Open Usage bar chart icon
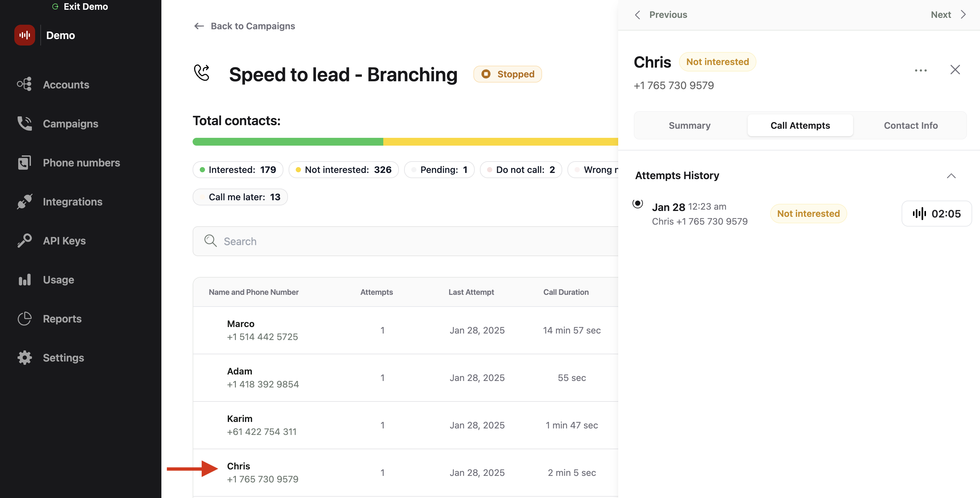The width and height of the screenshot is (980, 498). pos(24,280)
